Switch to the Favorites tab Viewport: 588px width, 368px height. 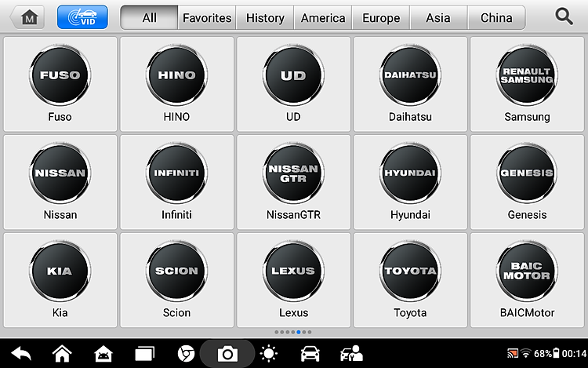point(207,17)
